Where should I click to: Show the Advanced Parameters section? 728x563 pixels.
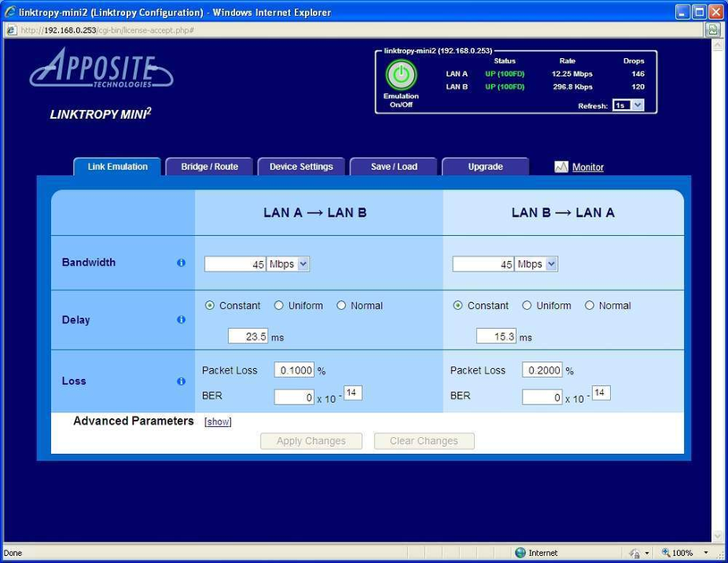click(x=217, y=422)
